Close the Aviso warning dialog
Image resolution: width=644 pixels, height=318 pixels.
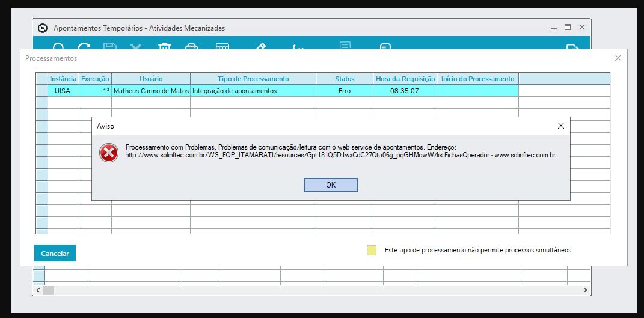tap(560, 126)
